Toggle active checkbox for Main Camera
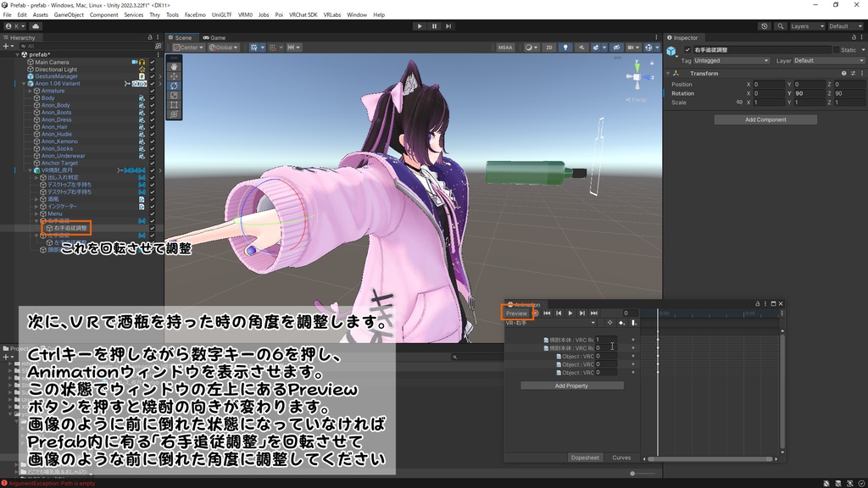This screenshot has height=488, width=868. [153, 62]
